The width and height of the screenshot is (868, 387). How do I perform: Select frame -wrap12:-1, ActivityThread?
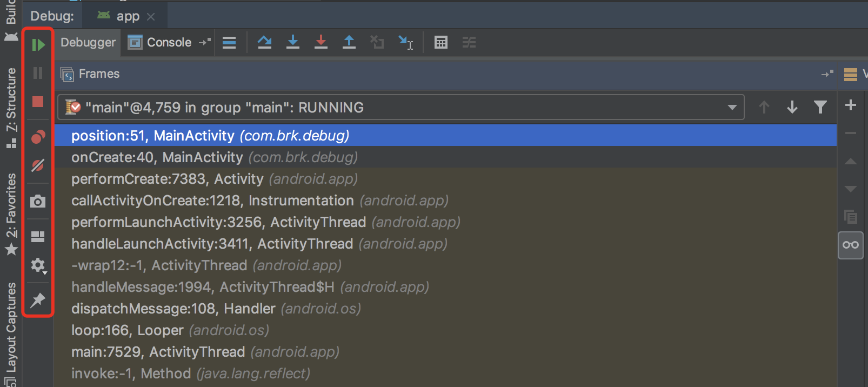[x=446, y=265]
